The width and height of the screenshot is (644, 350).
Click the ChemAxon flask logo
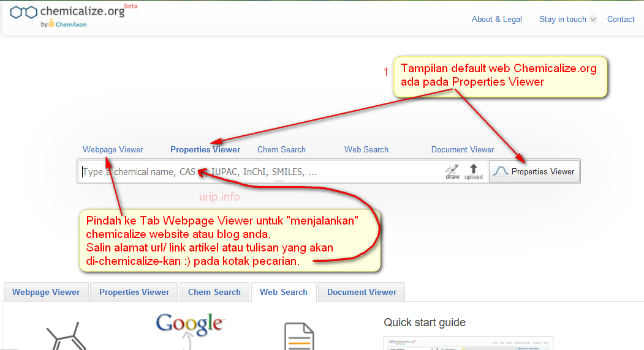pyautogui.click(x=51, y=23)
